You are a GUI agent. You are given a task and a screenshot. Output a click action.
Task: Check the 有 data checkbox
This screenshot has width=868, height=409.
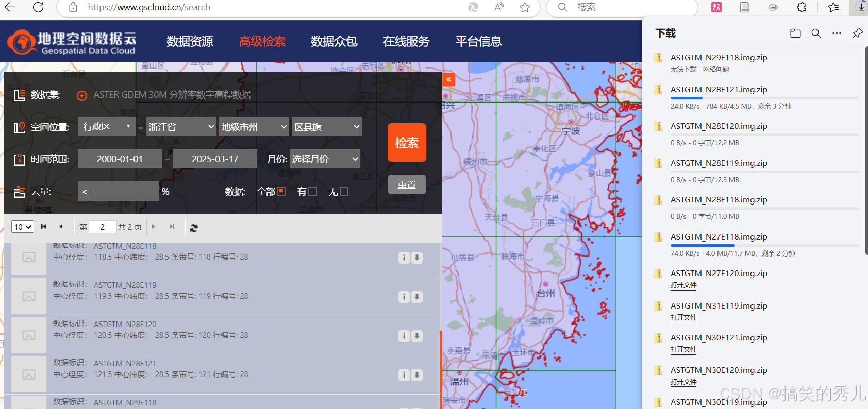click(312, 191)
